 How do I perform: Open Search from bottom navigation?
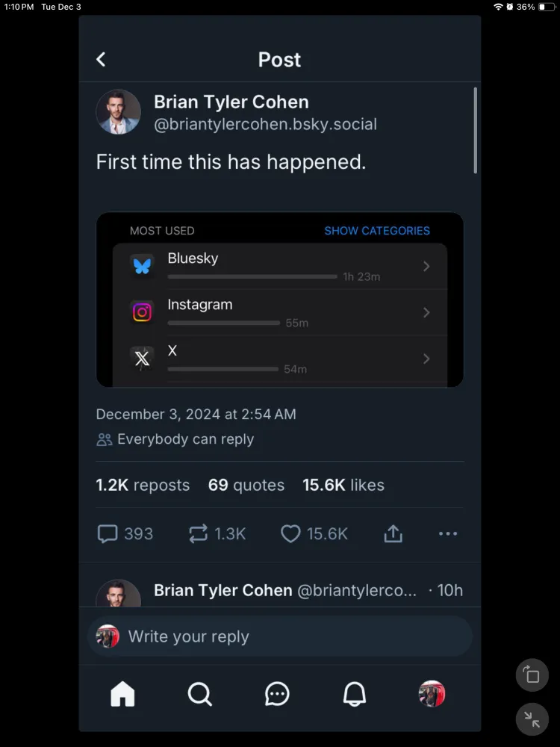click(x=199, y=694)
